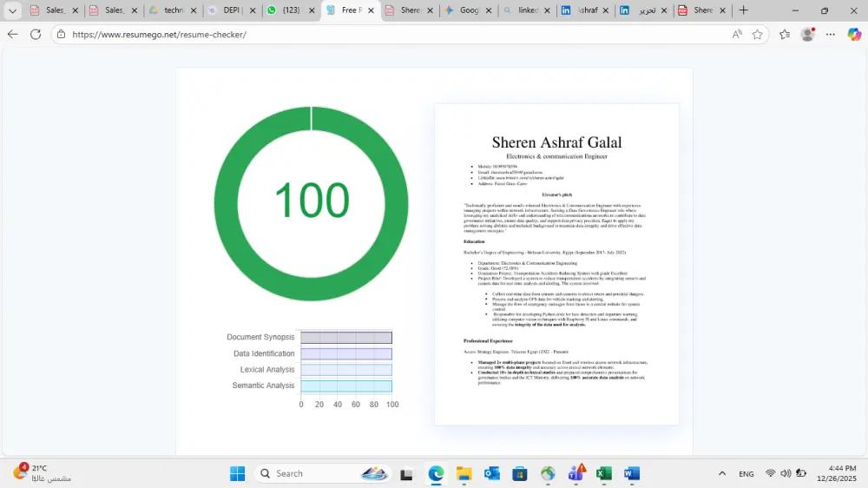Open the Favorites list button
868x488 pixels.
(785, 35)
